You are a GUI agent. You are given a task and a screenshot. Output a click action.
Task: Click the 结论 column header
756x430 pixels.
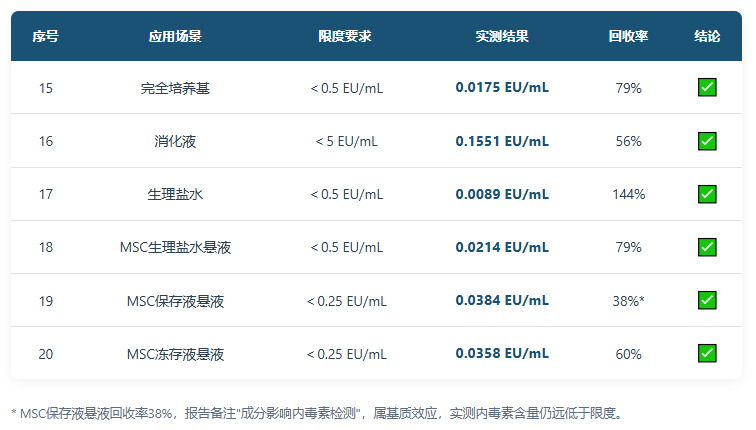[707, 36]
